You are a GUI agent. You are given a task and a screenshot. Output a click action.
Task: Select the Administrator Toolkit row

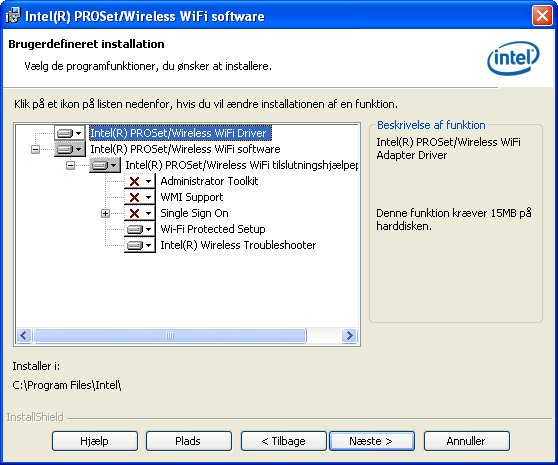209,181
